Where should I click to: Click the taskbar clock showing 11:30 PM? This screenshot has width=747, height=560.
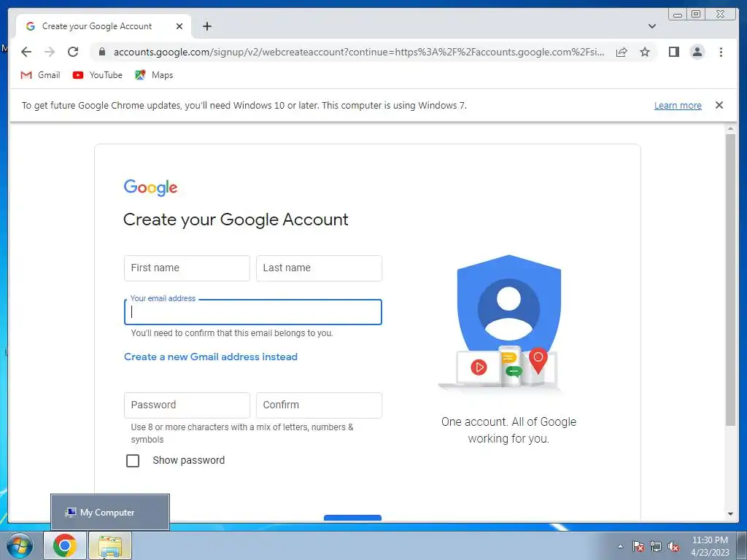click(x=710, y=546)
